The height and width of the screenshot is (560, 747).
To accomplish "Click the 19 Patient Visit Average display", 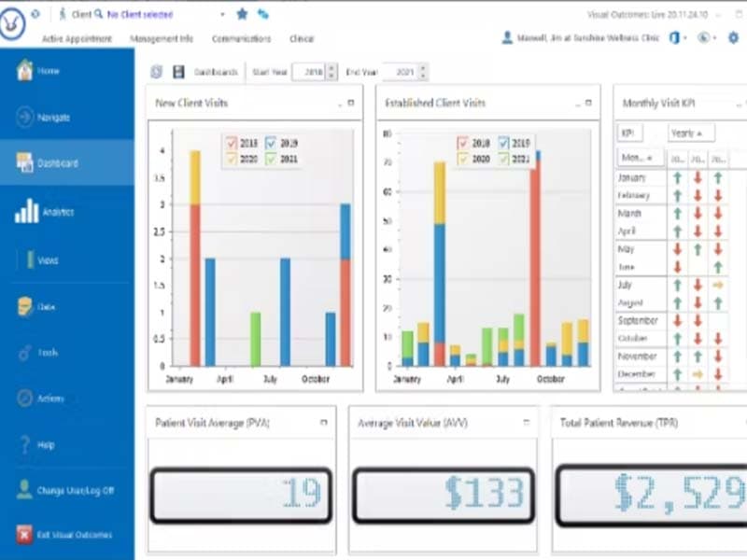I will point(241,496).
